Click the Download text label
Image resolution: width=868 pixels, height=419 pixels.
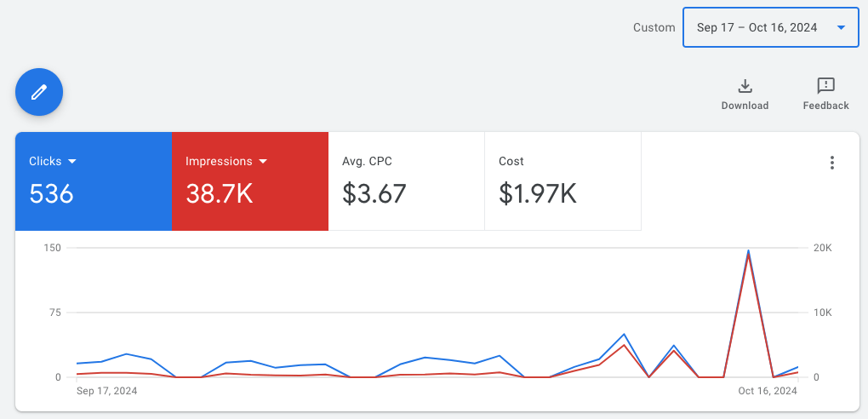coord(745,106)
